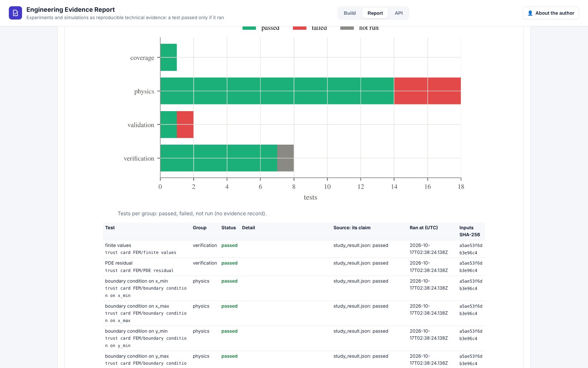This screenshot has height=368, width=588.
Task: Click passed status in finite values row
Action: (x=229, y=245)
